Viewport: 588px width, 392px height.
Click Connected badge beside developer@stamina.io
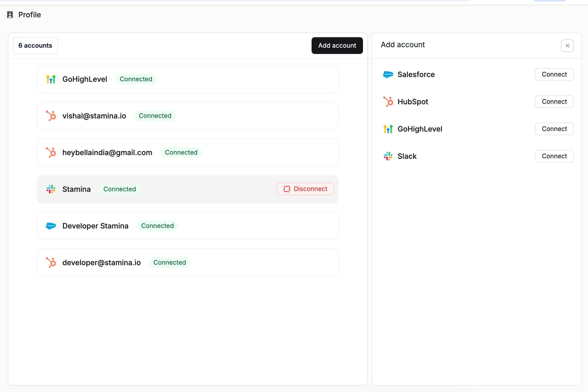170,263
